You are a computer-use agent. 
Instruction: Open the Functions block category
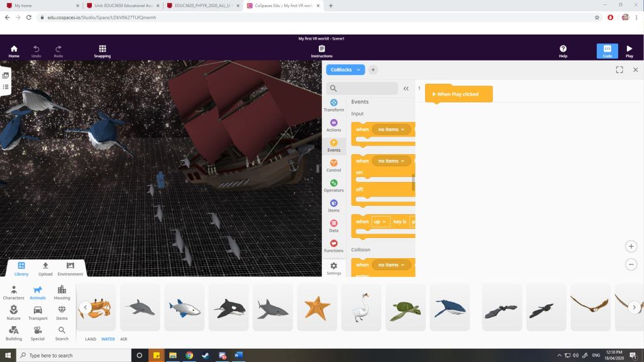coord(334,246)
